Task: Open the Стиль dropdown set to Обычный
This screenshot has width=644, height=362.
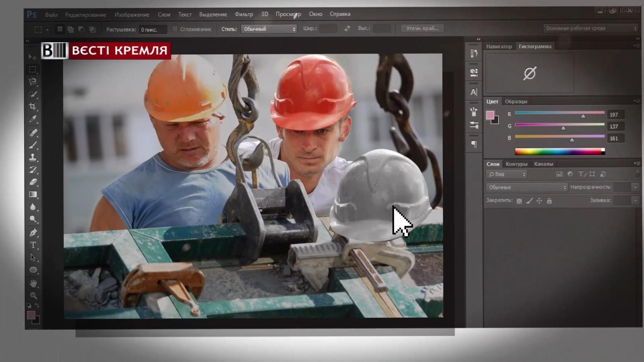Action: 268,29
